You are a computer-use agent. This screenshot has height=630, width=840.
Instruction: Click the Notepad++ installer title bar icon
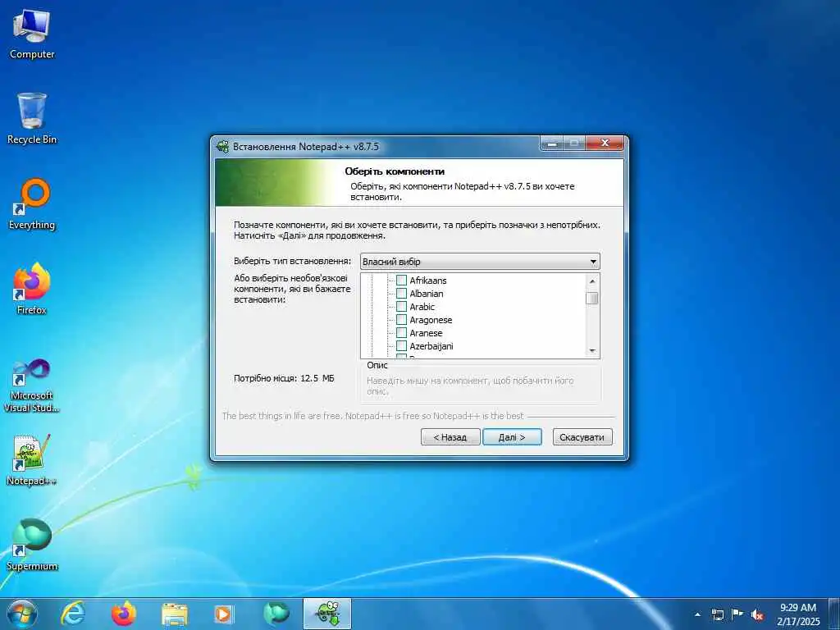click(222, 146)
